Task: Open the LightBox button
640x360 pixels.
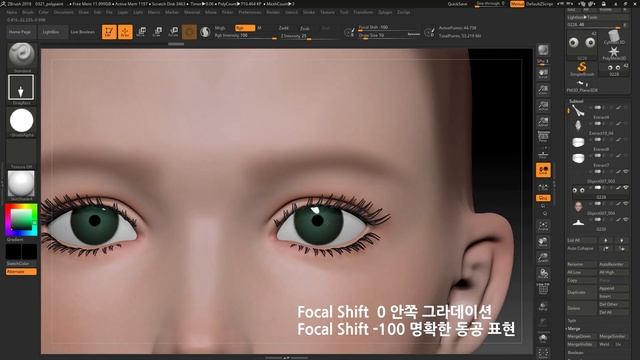Action: [x=51, y=32]
